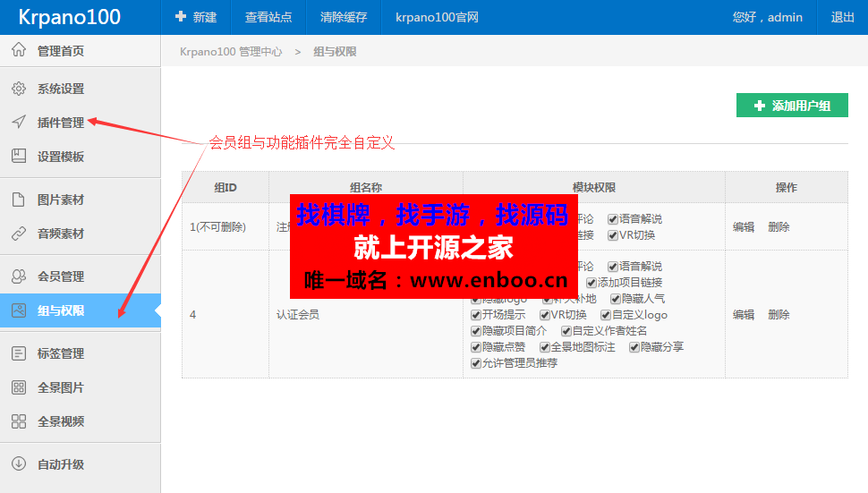Open 会员管理 members icon
The height and width of the screenshot is (493, 868).
19,276
